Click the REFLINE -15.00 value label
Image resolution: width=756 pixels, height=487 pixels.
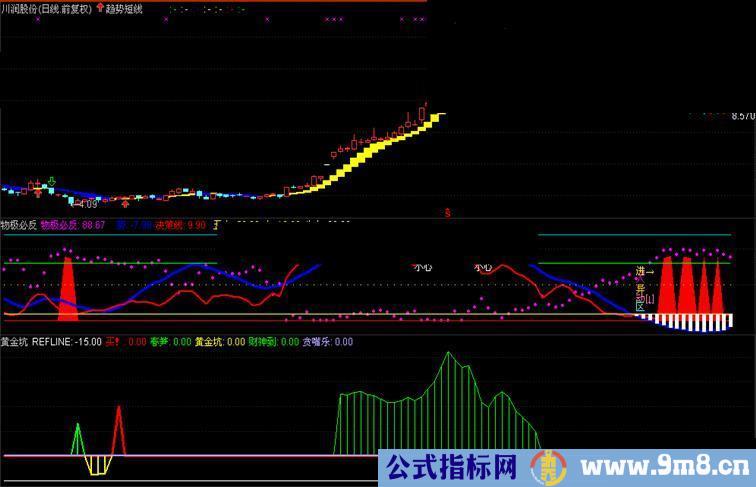click(x=66, y=342)
